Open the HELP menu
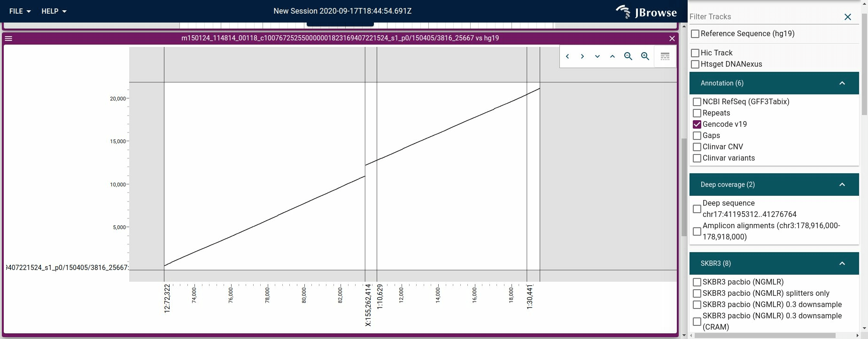Viewport: 868px width, 339px height. pyautogui.click(x=54, y=11)
